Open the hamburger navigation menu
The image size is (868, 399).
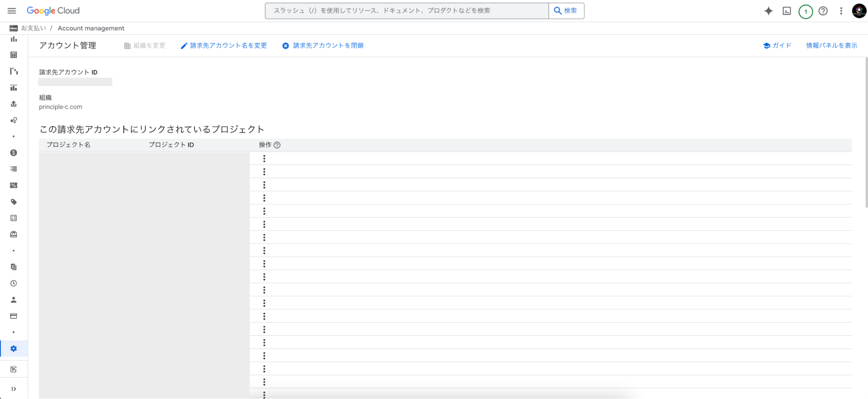tap(12, 11)
